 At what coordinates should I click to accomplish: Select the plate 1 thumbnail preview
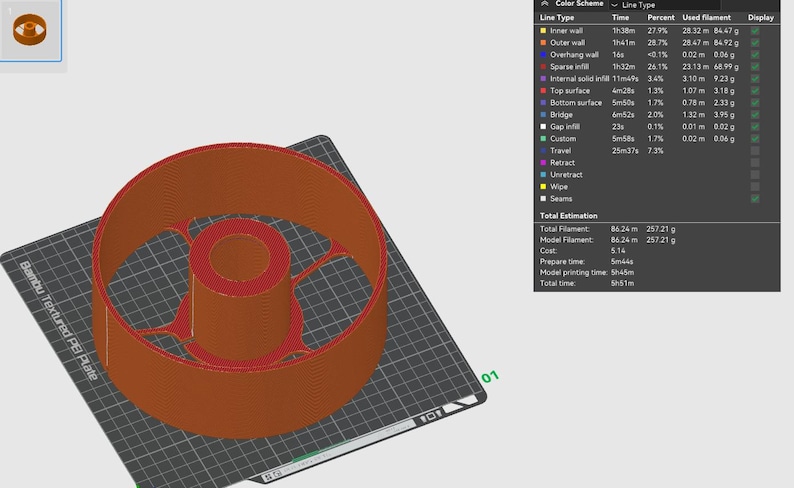30,29
